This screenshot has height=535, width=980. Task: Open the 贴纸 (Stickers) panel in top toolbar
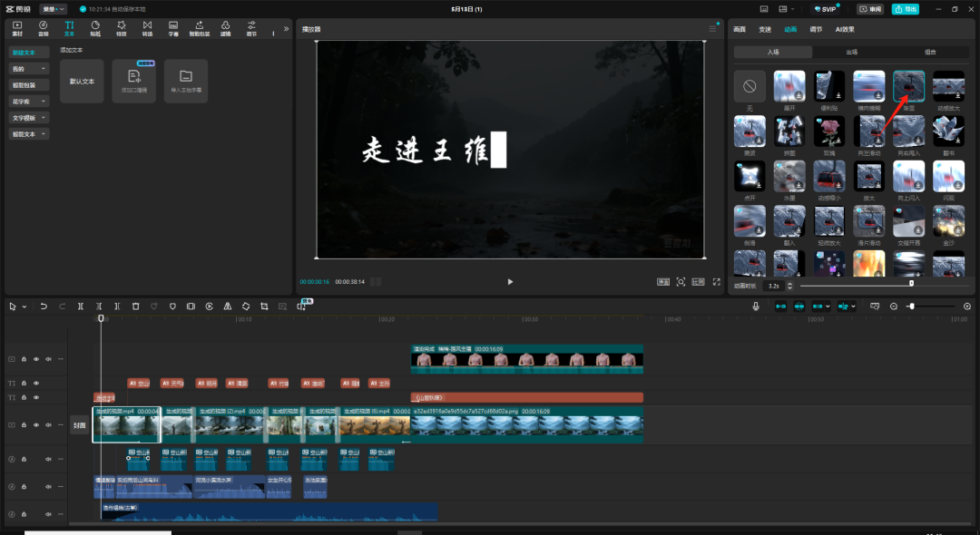coord(95,27)
